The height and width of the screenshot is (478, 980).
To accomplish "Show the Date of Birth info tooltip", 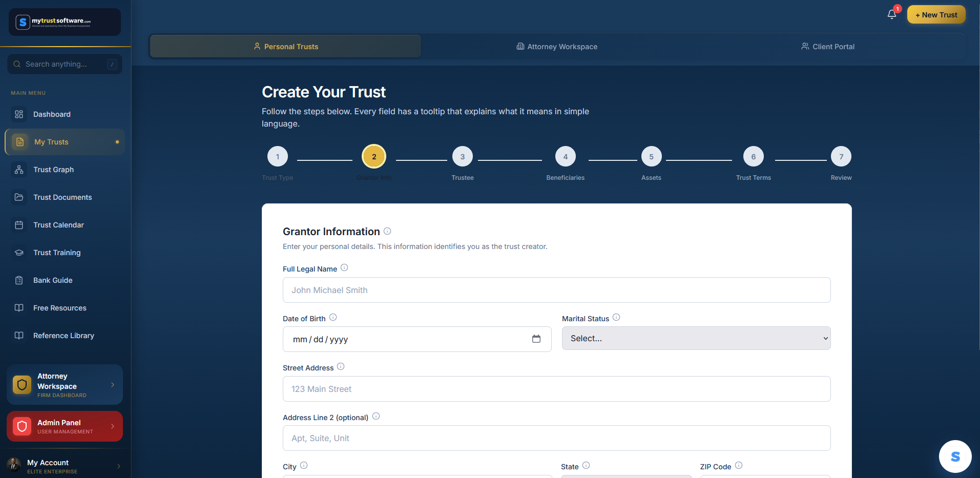I will (x=333, y=317).
